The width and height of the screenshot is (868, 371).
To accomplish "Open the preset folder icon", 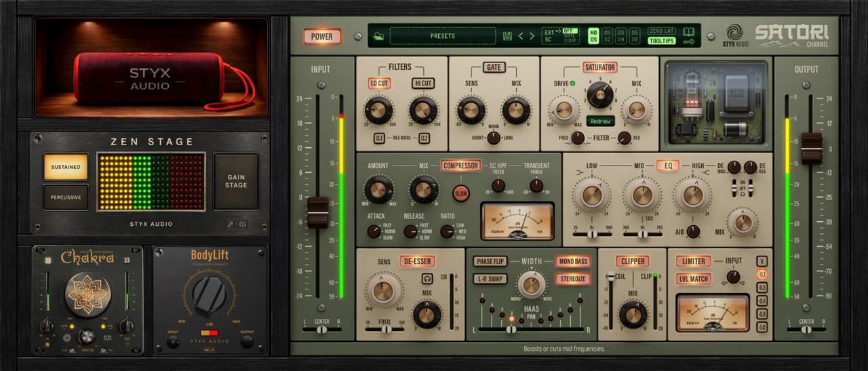I will [378, 36].
